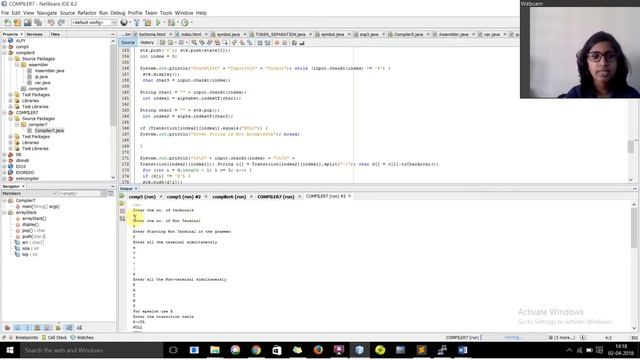Select main(String[] args) in Navigator
Image resolution: width=640 pixels, height=360 pixels.
coord(40,207)
